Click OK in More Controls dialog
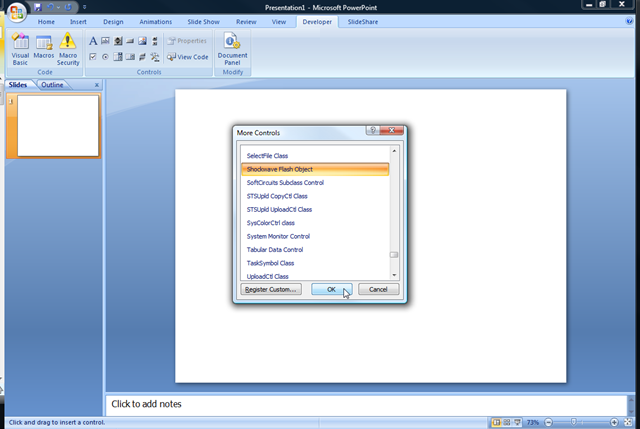This screenshot has height=429, width=640. (x=331, y=289)
